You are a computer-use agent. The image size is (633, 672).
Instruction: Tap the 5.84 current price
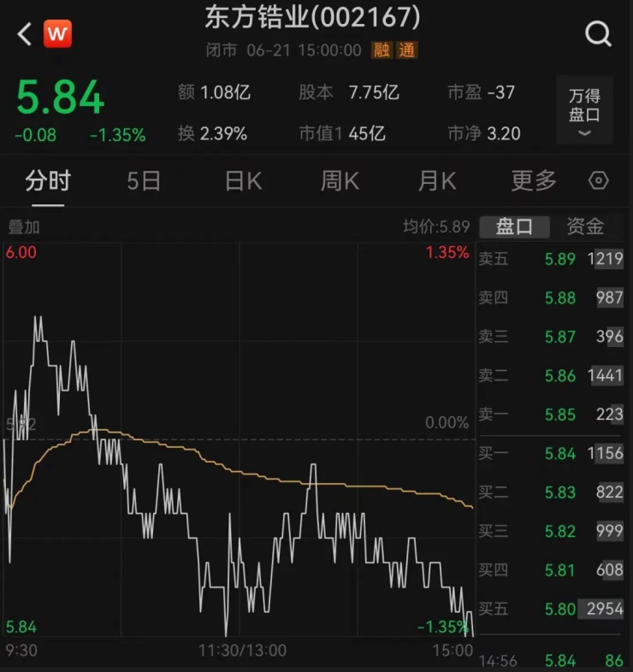tap(60, 97)
